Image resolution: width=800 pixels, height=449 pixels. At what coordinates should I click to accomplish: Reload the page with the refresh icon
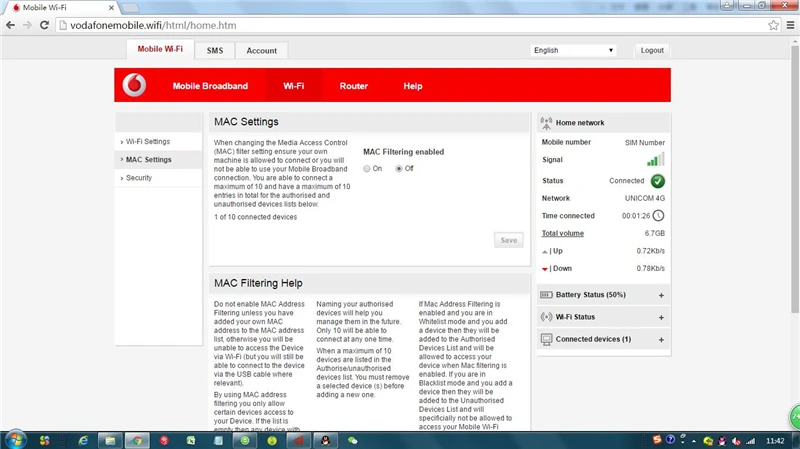pos(44,25)
